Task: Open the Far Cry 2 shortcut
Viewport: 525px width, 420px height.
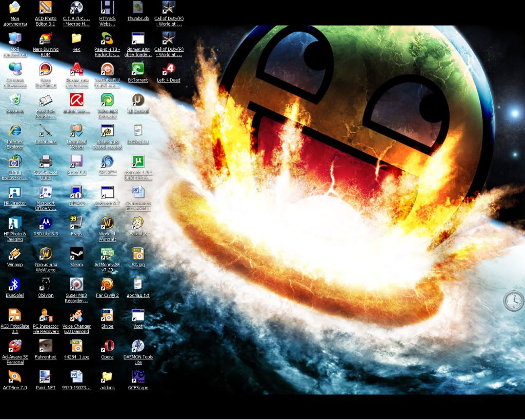Action: click(x=107, y=285)
